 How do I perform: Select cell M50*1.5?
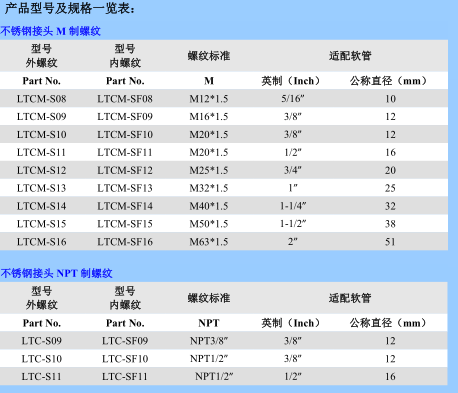[209, 224]
